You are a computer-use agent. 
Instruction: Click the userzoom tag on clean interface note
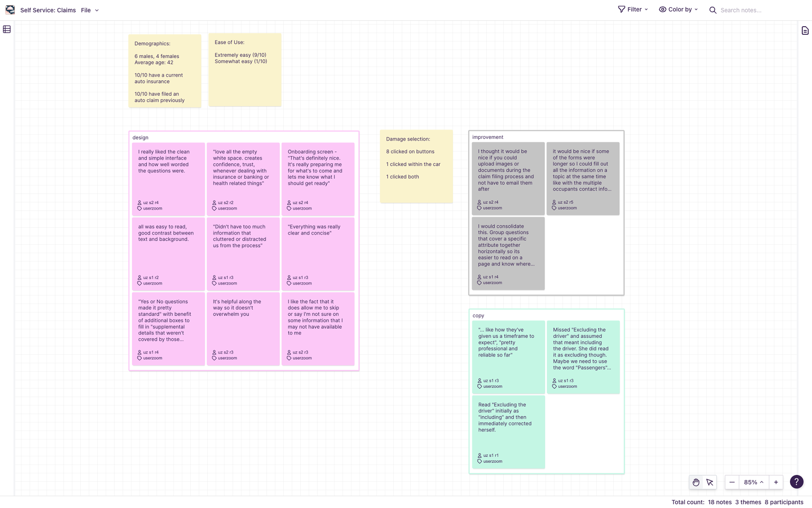152,209
